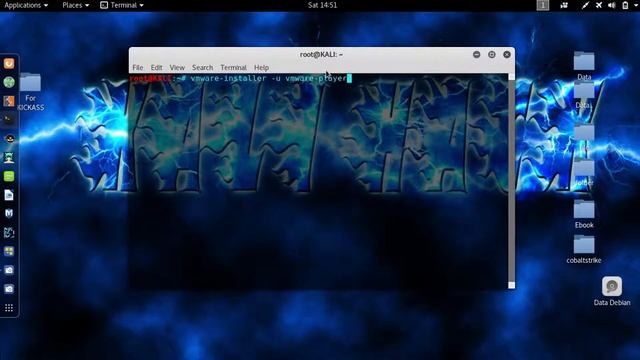Launch the masked hacker face dock icon
The width and height of the screenshot is (640, 360).
coord(9,138)
